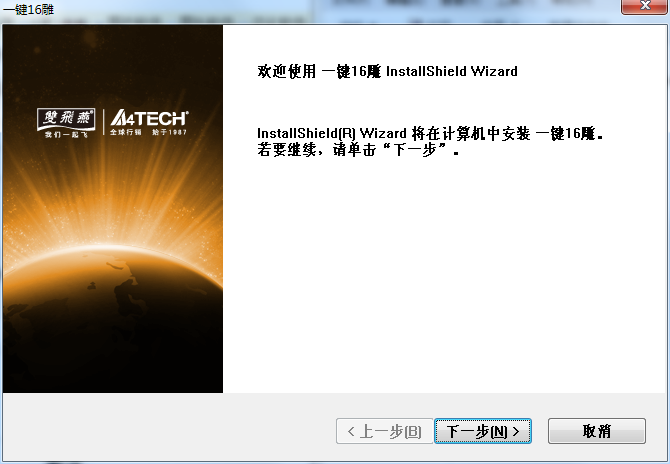Screen dimensions: 670x464
Task: Click the line InstallShield(R) Wizard 将在计算机中安装
Action: [x=430, y=133]
